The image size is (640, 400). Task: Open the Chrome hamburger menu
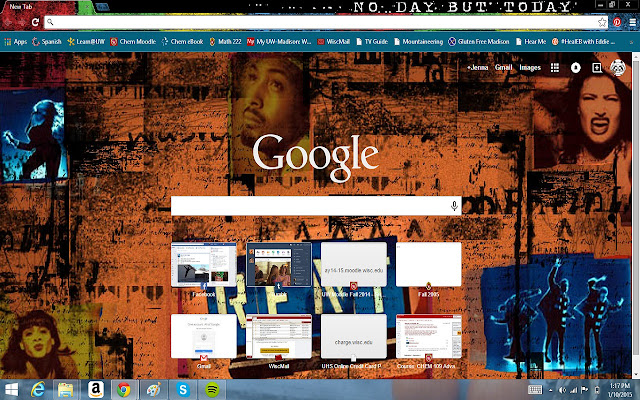coord(632,22)
